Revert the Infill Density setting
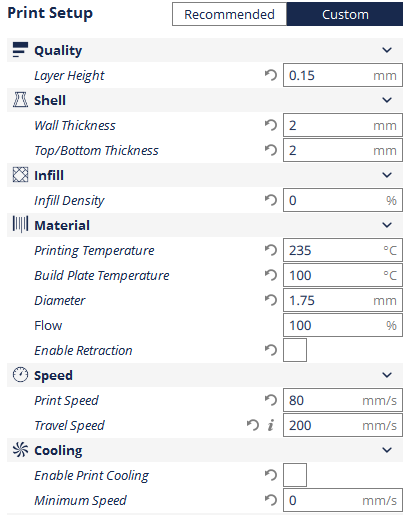The height and width of the screenshot is (515, 405). [271, 200]
